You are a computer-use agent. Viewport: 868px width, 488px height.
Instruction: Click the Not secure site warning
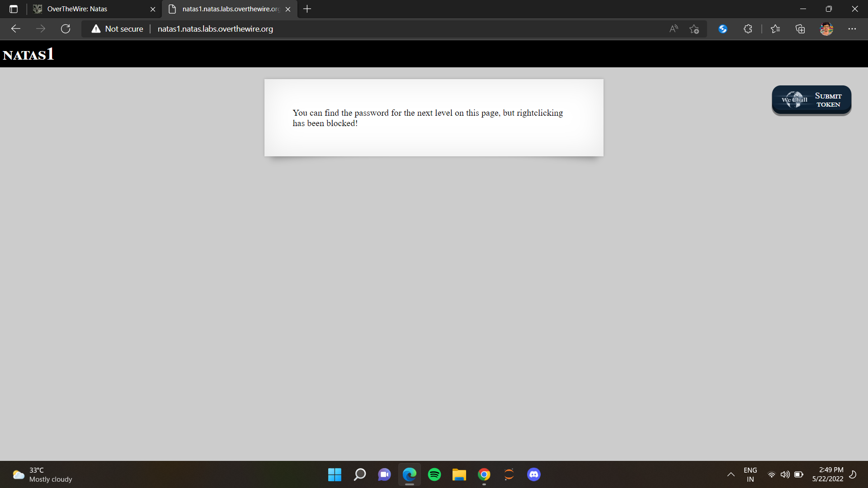[118, 29]
